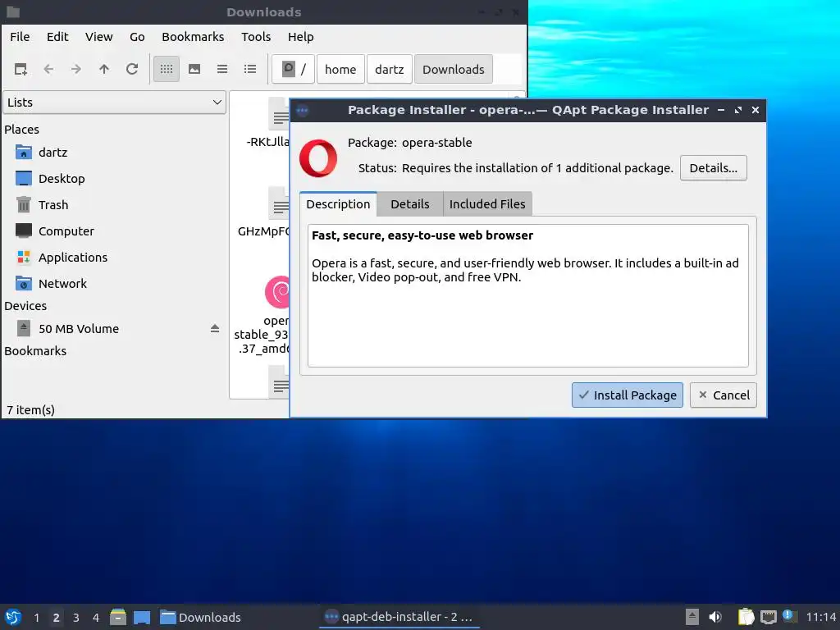840x630 pixels.
Task: Open the Bookmarks menu
Action: 193,37
